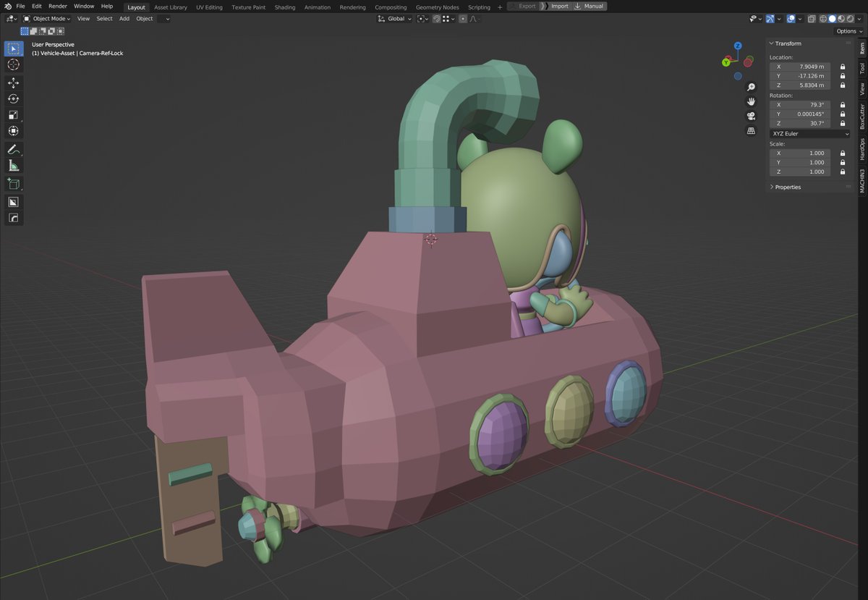Toggle lock on Rotation Z
Image resolution: width=868 pixels, height=600 pixels.
coord(842,124)
